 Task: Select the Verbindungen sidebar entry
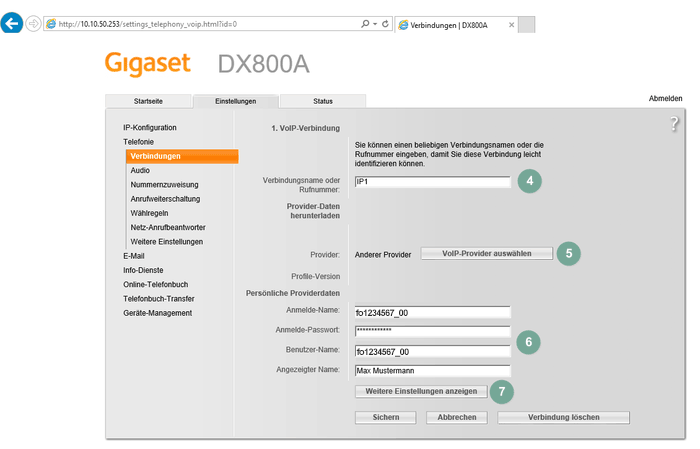tap(182, 156)
